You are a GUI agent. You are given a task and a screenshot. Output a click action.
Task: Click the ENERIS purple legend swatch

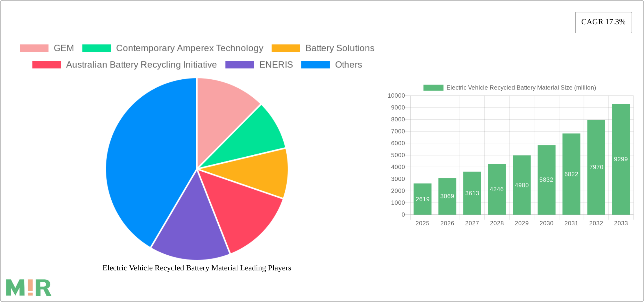coord(239,65)
